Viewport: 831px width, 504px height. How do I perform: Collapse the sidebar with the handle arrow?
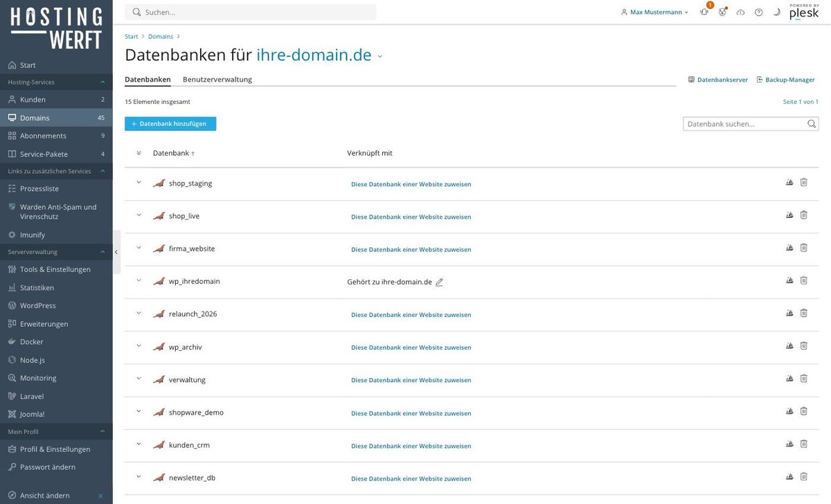click(116, 252)
